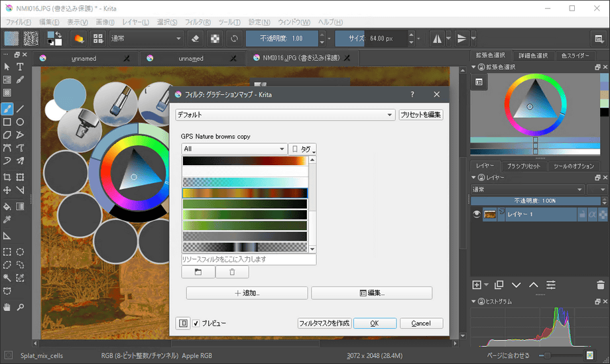Open the フィルタ menu

[198, 22]
